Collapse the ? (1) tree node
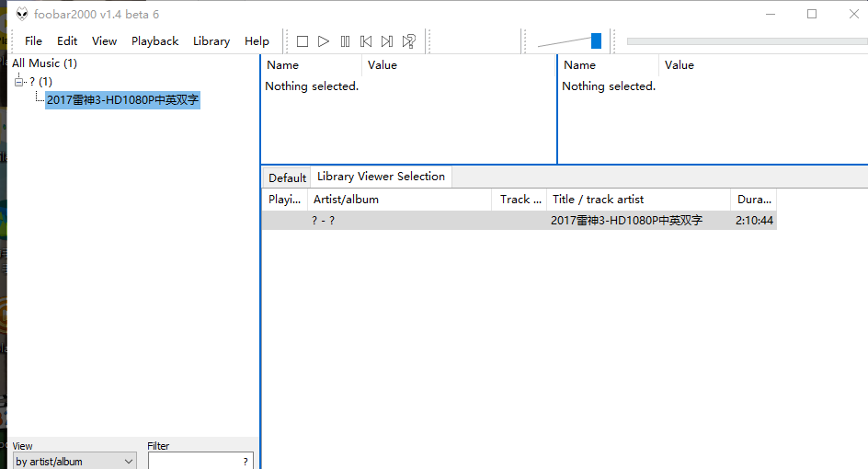 (18, 82)
